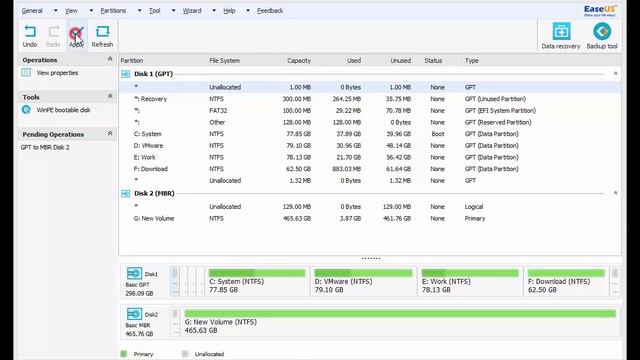The height and width of the screenshot is (360, 640).
Task: Click the Disk1 Basic GPT map icon
Action: click(134, 273)
